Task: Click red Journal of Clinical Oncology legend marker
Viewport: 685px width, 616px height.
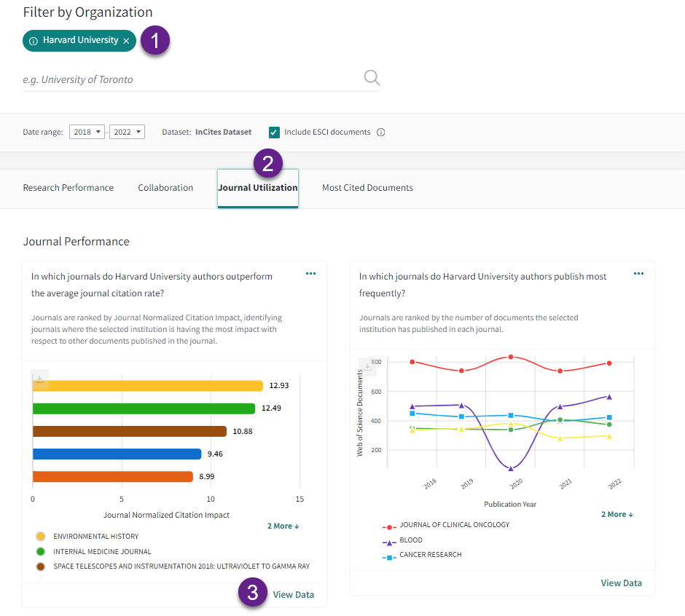Action: click(389, 527)
